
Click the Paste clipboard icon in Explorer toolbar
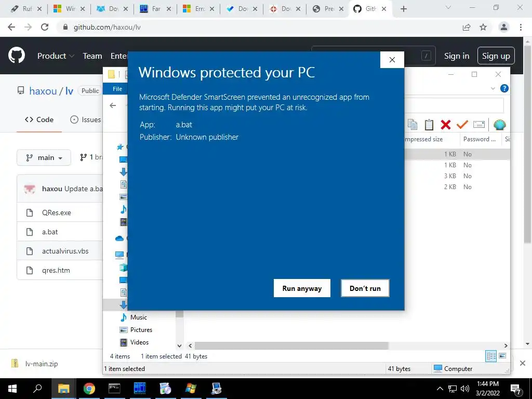[429, 125]
